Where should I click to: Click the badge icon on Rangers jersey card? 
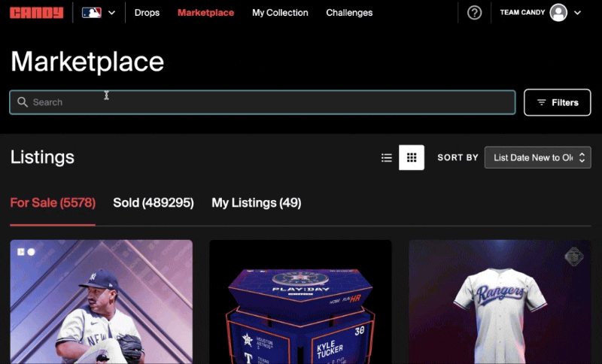574,256
